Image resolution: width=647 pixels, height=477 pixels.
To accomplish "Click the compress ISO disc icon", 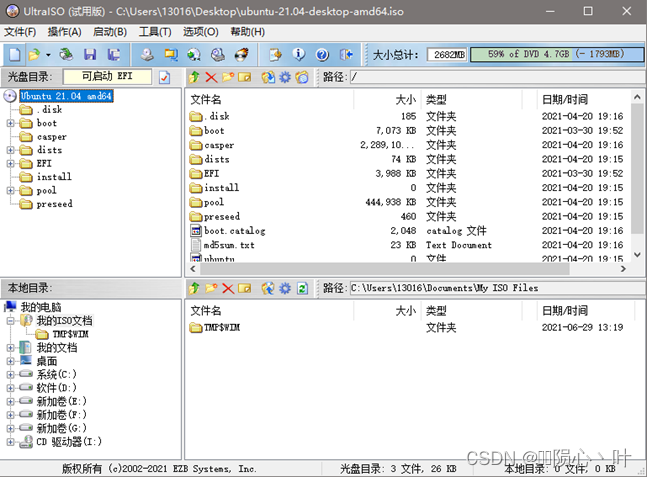I will pos(218,54).
